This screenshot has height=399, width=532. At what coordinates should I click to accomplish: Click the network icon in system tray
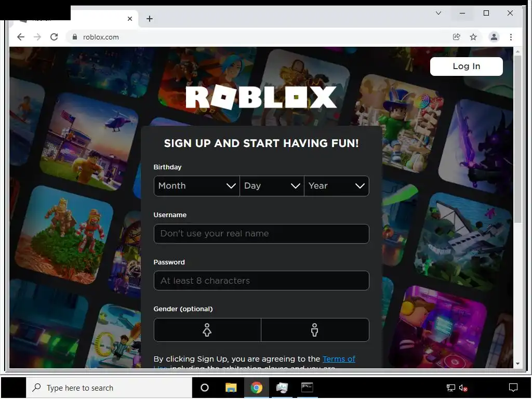pyautogui.click(x=450, y=388)
